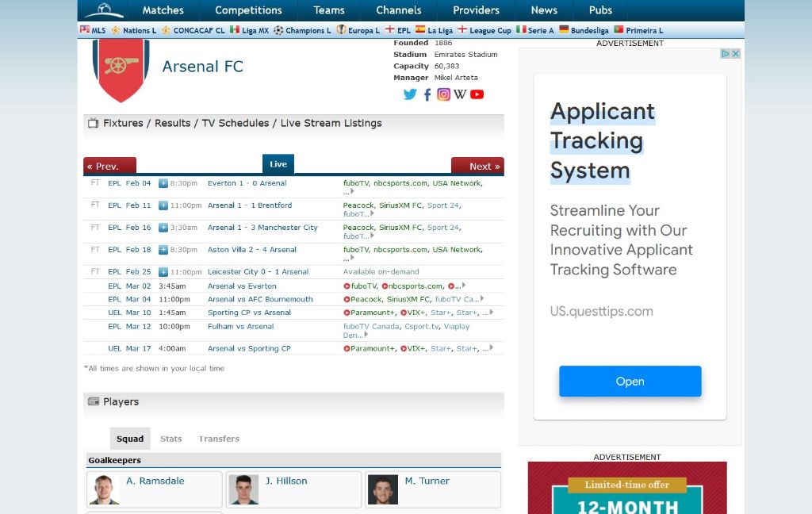Close the Applicant Tracking ad

coord(735,53)
